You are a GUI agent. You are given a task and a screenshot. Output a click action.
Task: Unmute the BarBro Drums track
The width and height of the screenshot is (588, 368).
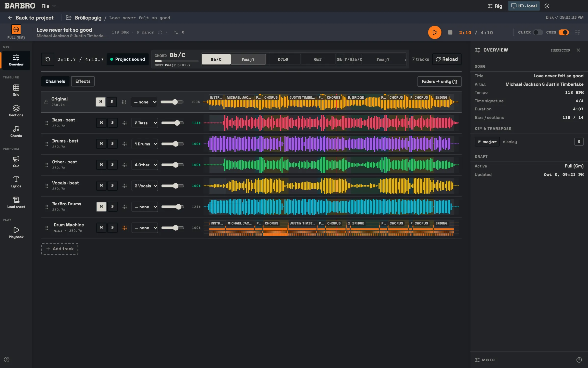[101, 207]
